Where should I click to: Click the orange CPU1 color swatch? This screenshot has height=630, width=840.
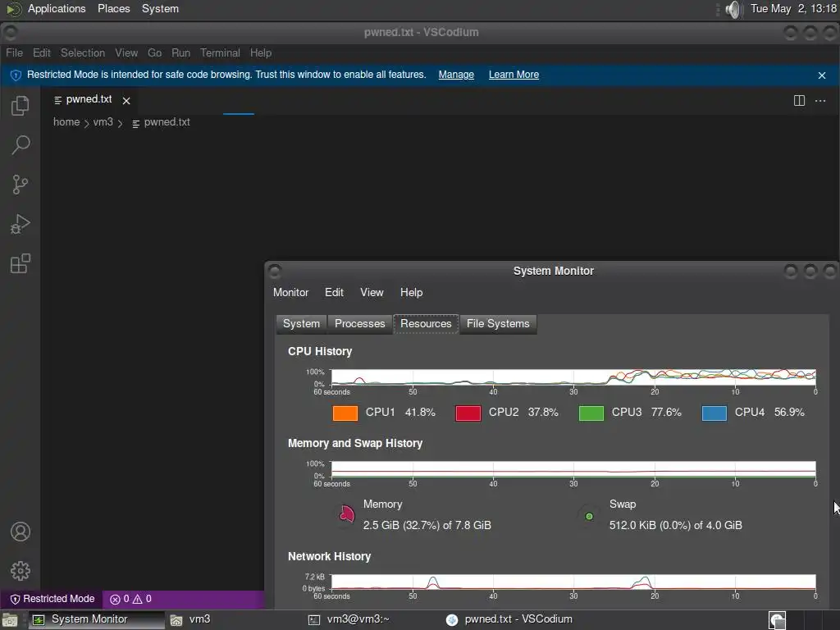tap(345, 413)
